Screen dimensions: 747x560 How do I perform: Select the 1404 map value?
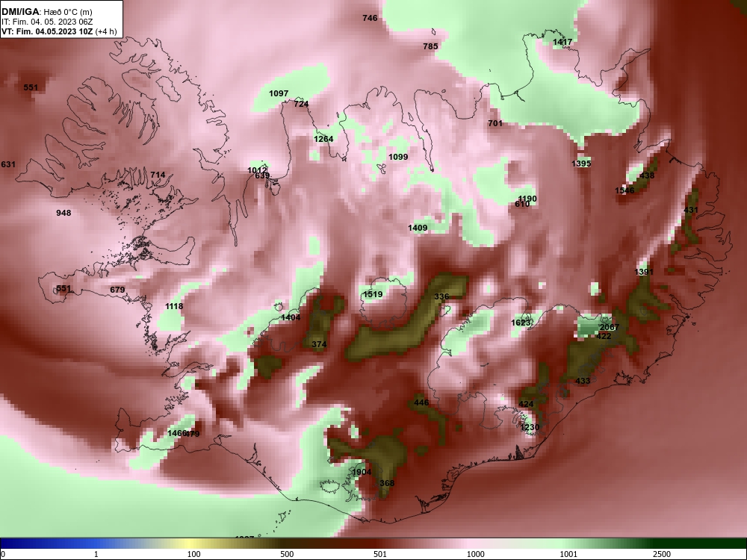tap(291, 317)
